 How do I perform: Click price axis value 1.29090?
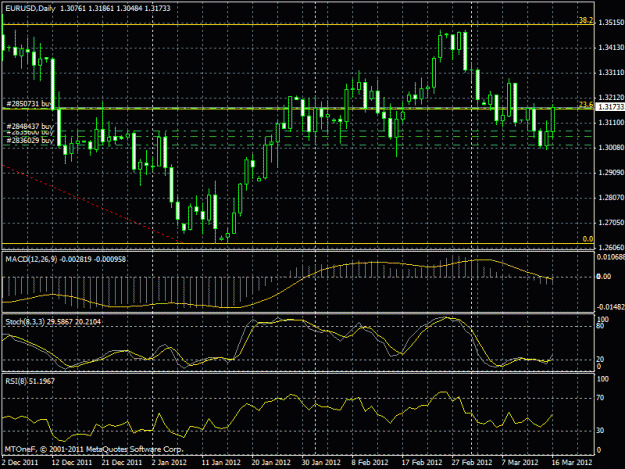pyautogui.click(x=611, y=173)
